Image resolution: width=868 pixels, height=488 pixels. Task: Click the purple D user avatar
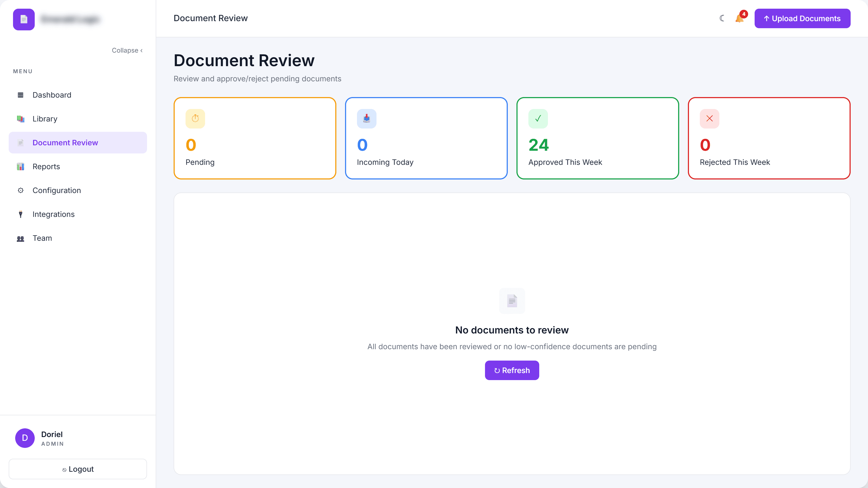tap(25, 438)
